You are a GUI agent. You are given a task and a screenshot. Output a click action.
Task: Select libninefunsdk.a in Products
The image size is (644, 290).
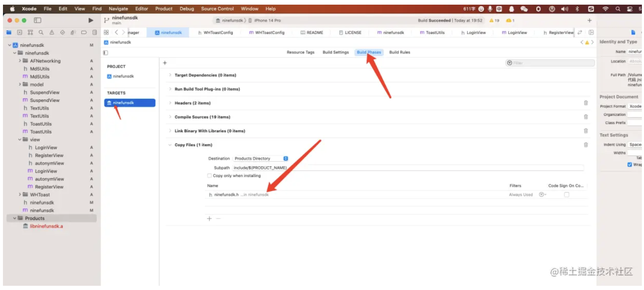coord(43,226)
